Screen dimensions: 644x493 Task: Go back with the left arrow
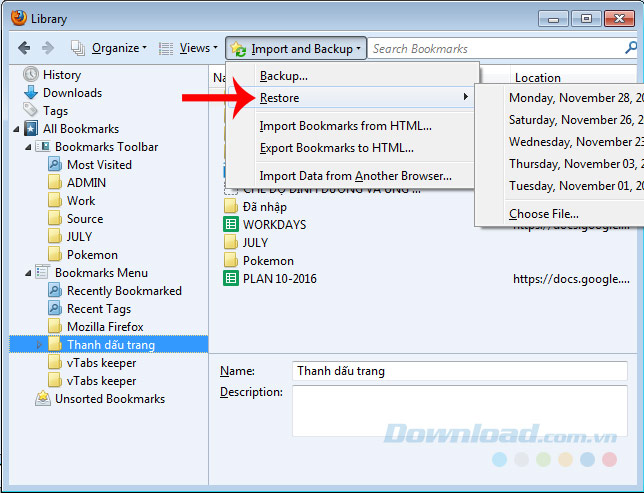point(24,48)
